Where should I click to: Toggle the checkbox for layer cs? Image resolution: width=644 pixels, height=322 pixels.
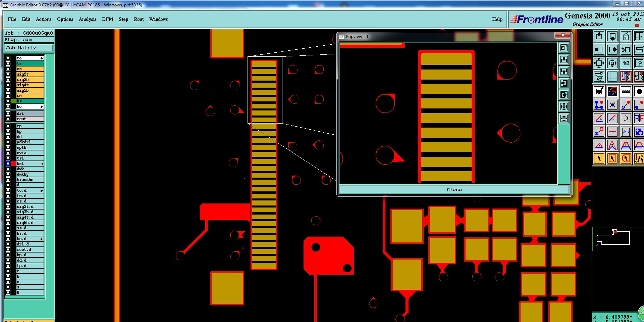8,69
